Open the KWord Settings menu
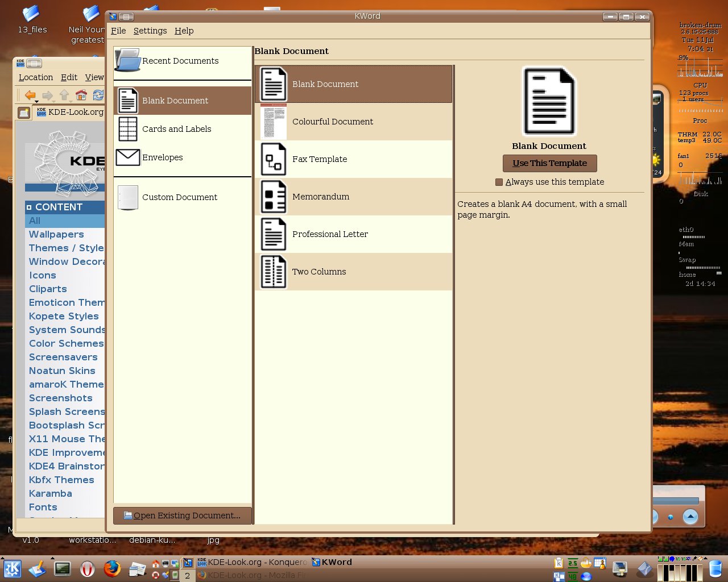 [x=150, y=31]
